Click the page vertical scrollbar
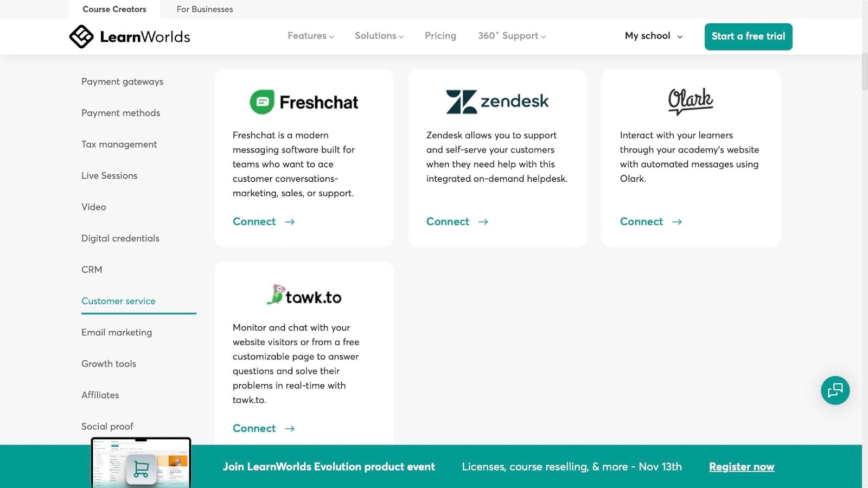Screen dimensions: 868x488 [x=865, y=72]
